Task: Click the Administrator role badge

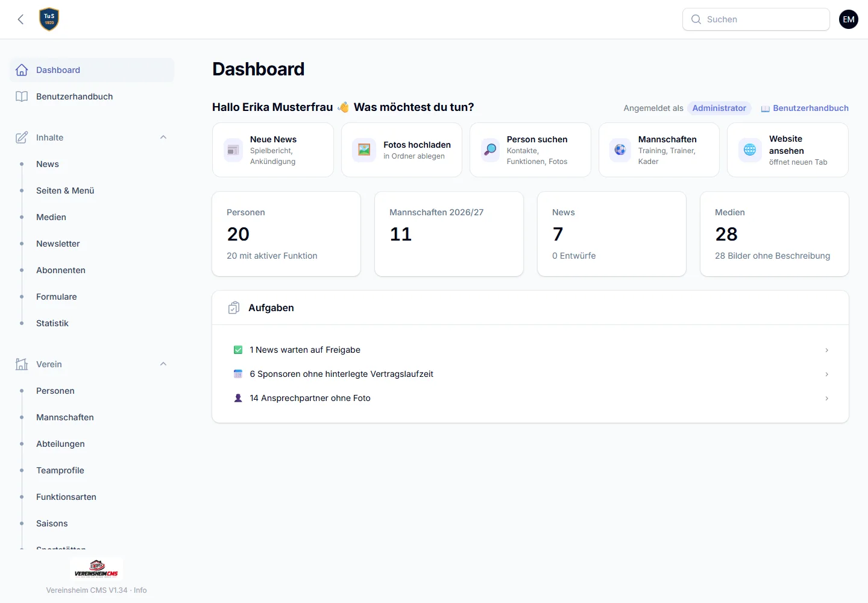Action: pyautogui.click(x=719, y=108)
